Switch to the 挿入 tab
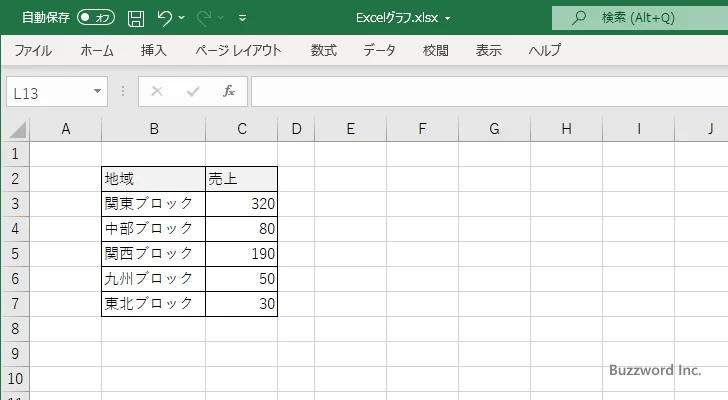The image size is (728, 400). pyautogui.click(x=154, y=50)
